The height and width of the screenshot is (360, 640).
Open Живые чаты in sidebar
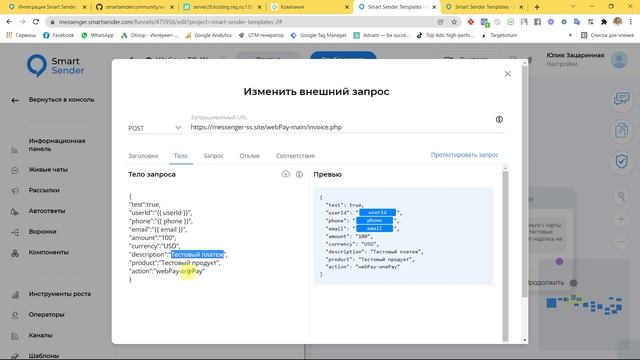(x=48, y=169)
